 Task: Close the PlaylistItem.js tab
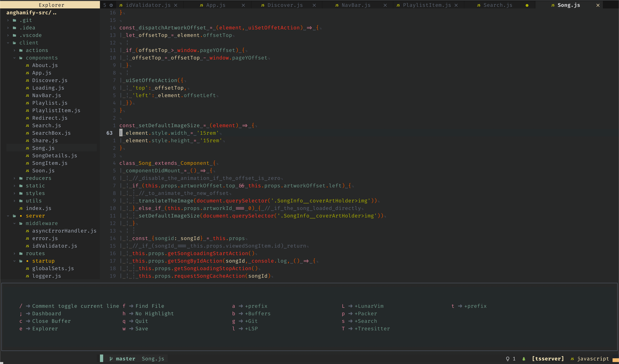pyautogui.click(x=456, y=5)
